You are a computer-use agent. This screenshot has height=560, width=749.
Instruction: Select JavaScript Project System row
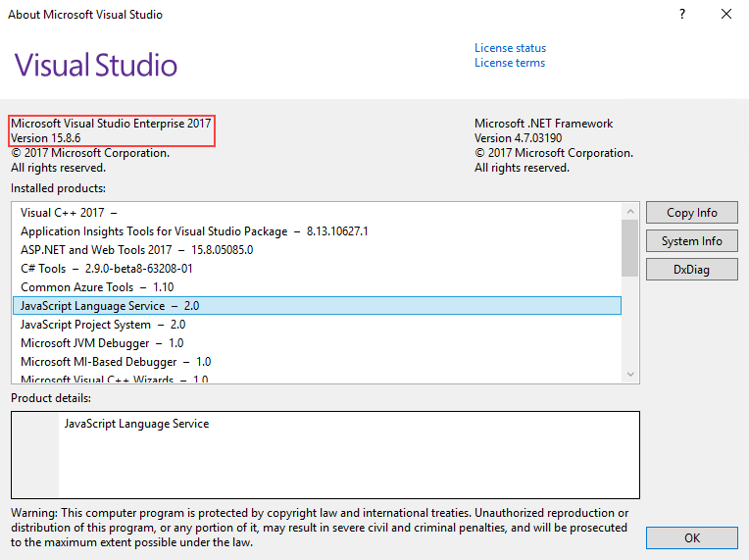(x=318, y=325)
